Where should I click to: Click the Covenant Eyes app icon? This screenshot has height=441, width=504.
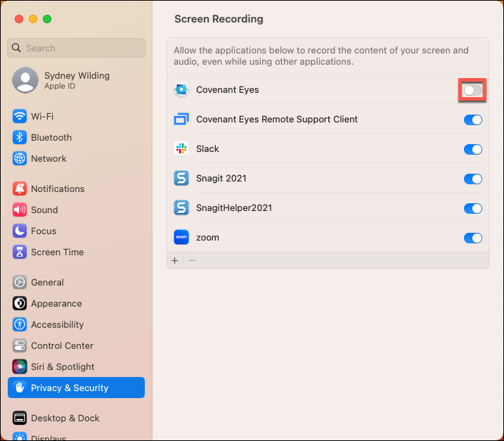coord(181,90)
